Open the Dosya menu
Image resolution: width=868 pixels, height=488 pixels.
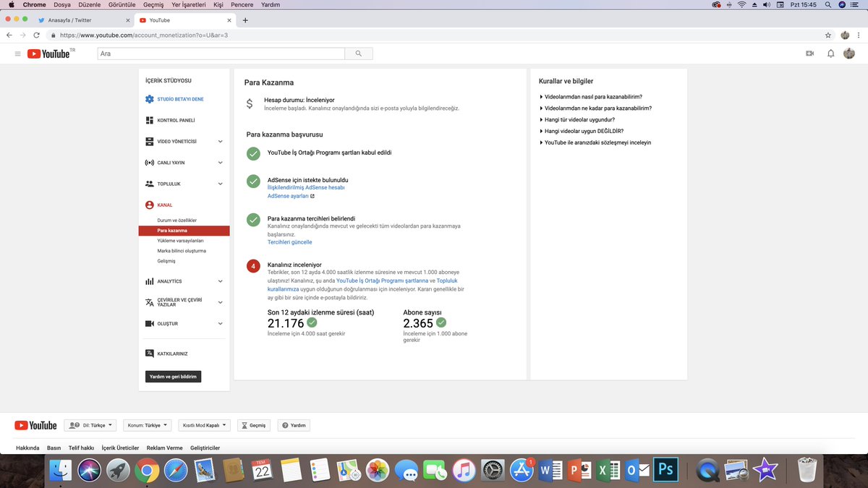pyautogui.click(x=63, y=4)
